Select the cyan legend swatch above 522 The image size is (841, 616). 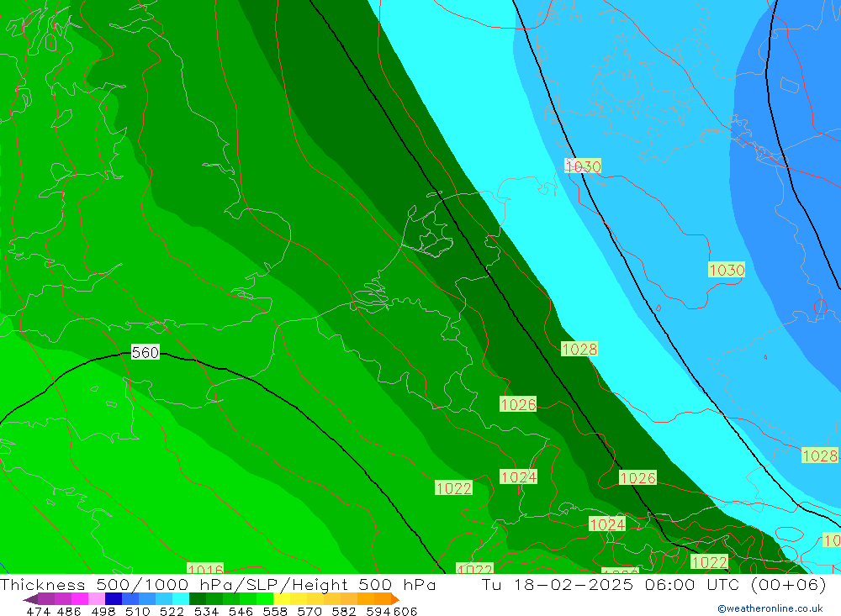181,599
